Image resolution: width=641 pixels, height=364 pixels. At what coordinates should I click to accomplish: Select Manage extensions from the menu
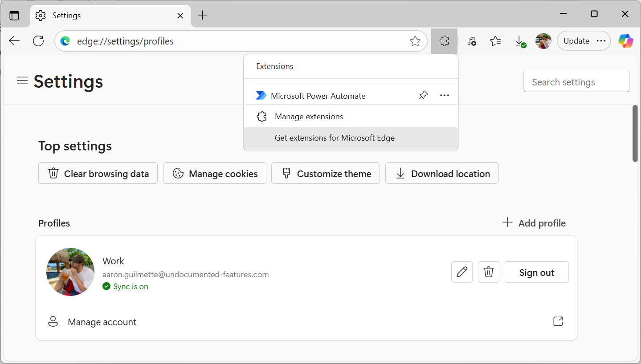tap(309, 116)
